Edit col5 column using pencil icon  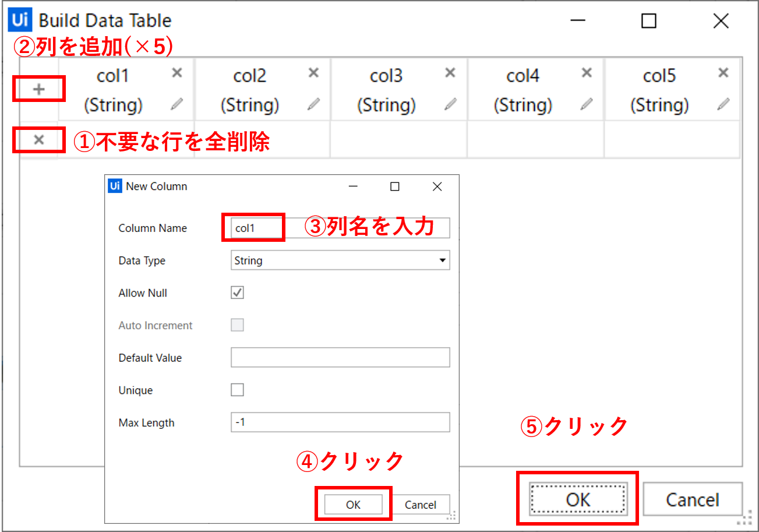(x=723, y=104)
